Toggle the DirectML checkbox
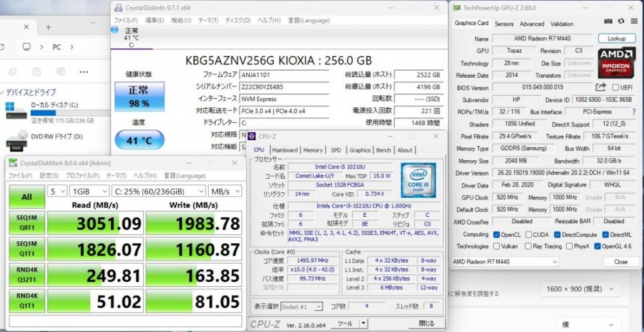The height and width of the screenshot is (332, 644). click(606, 235)
